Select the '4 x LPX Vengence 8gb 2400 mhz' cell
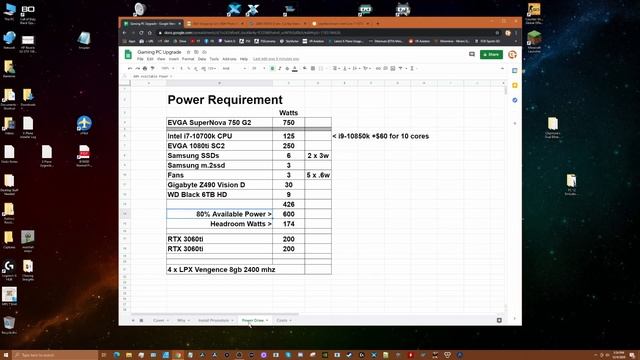The width and height of the screenshot is (640, 360). [236, 269]
